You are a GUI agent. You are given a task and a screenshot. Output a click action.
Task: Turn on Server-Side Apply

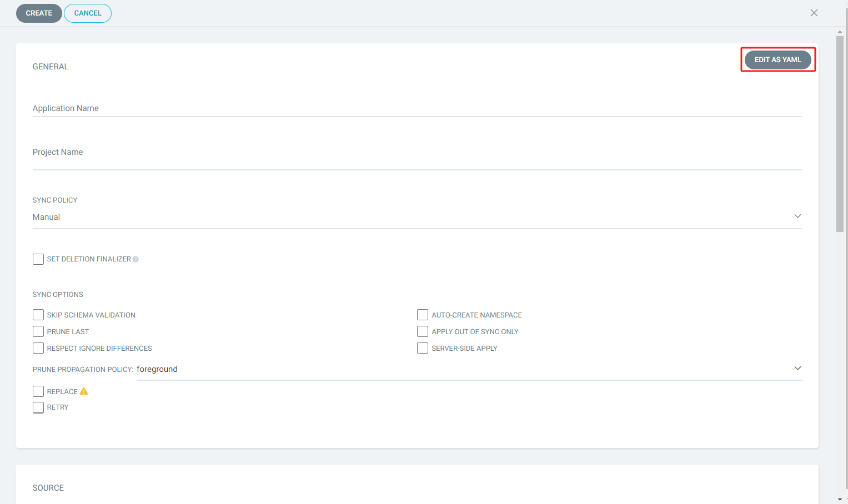click(x=422, y=348)
